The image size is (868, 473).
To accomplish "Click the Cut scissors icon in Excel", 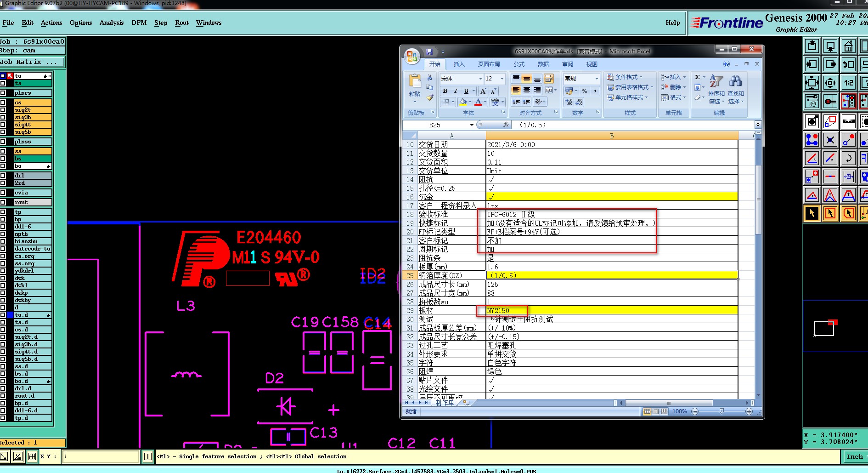I will click(x=430, y=77).
